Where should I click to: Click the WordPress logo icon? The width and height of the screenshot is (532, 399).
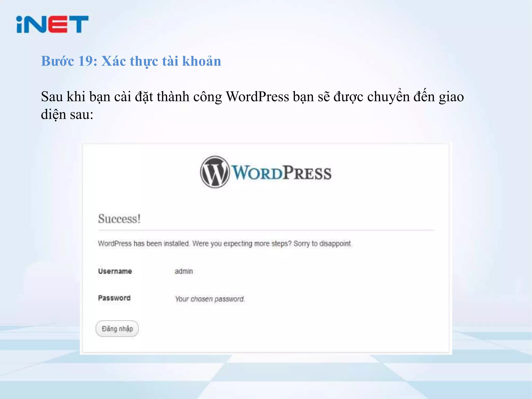coord(215,172)
